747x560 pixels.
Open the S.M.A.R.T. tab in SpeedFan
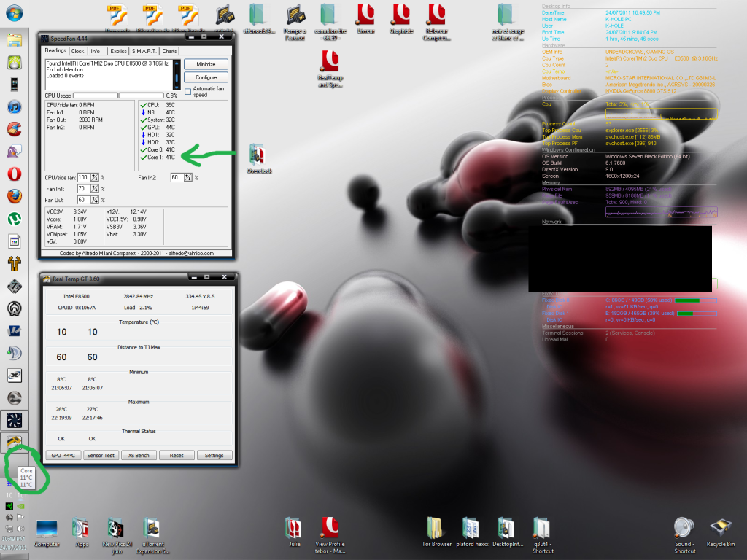(142, 51)
